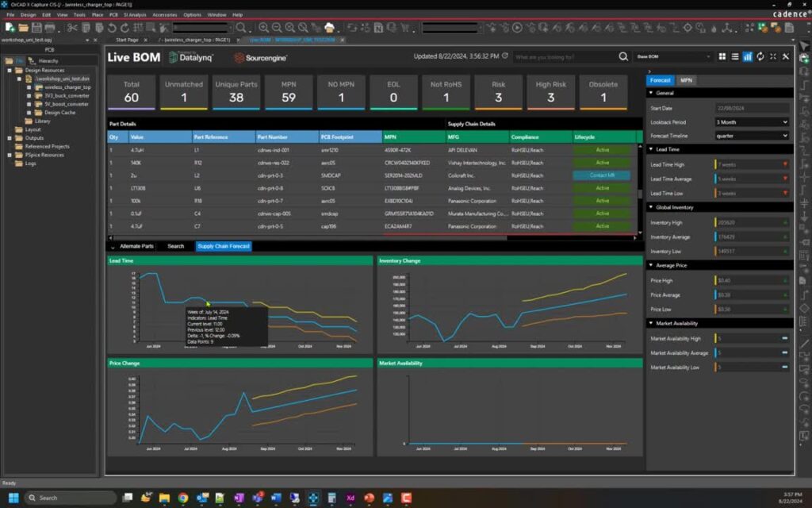The width and height of the screenshot is (812, 508).
Task: Open the File menu
Action: 10,14
